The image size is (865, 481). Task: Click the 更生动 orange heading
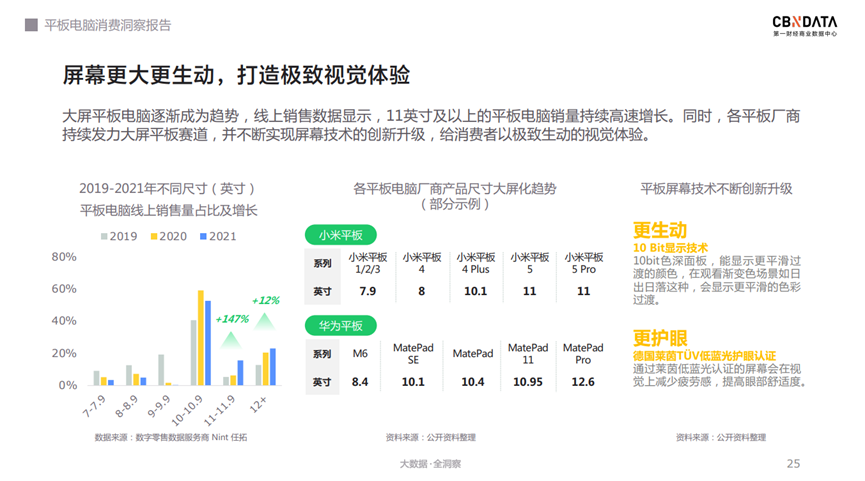660,230
